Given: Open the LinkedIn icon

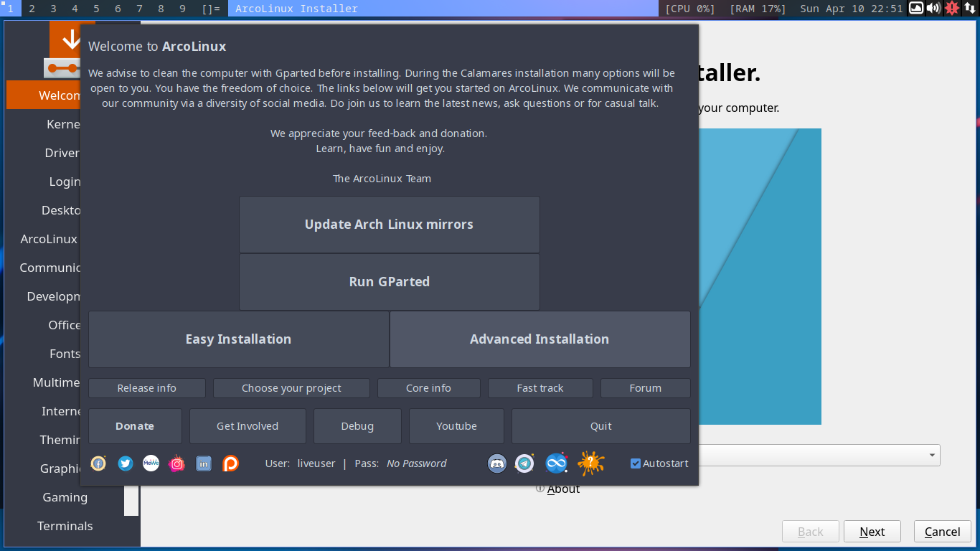Looking at the screenshot, I should 204,463.
